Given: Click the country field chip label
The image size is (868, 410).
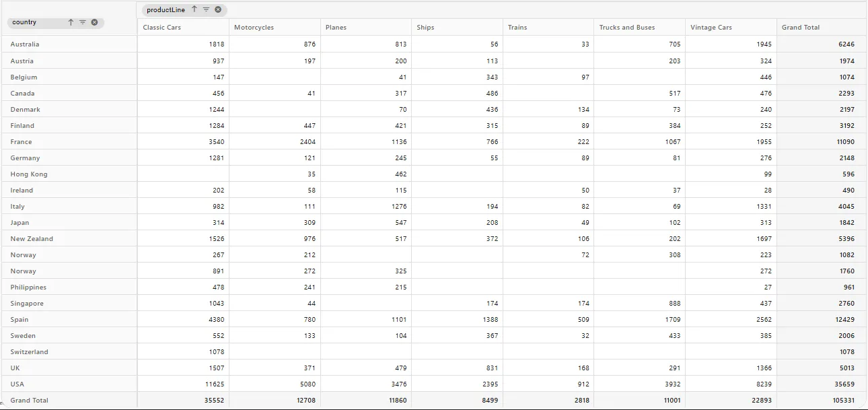Looking at the screenshot, I should 25,22.
